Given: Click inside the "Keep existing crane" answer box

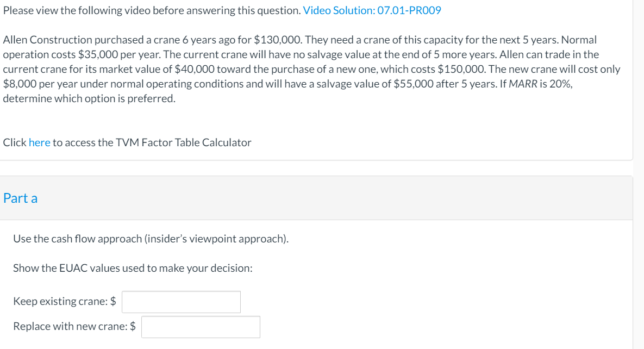Looking at the screenshot, I should [x=180, y=301].
